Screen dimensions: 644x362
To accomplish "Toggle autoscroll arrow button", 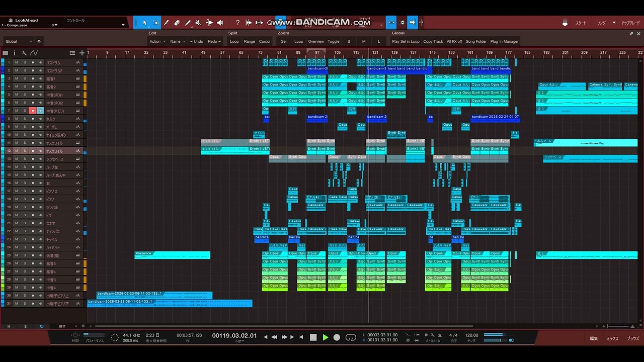I will 412,23.
